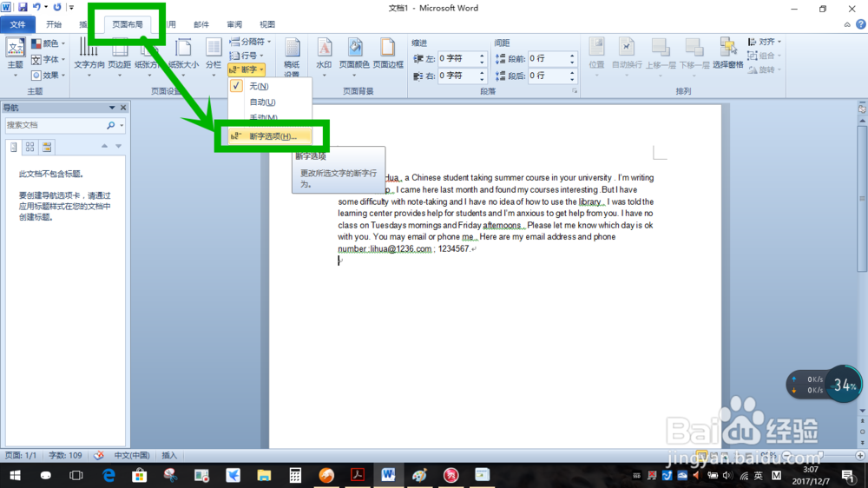Open Manuscript Paper settings (稿纸设置)
Image resolution: width=868 pixels, height=488 pixels.
click(x=292, y=57)
